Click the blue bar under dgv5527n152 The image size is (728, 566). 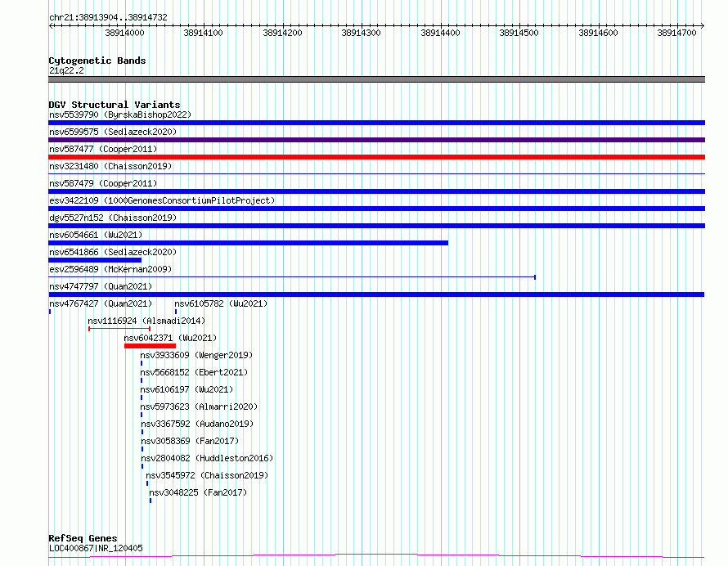tap(376, 226)
